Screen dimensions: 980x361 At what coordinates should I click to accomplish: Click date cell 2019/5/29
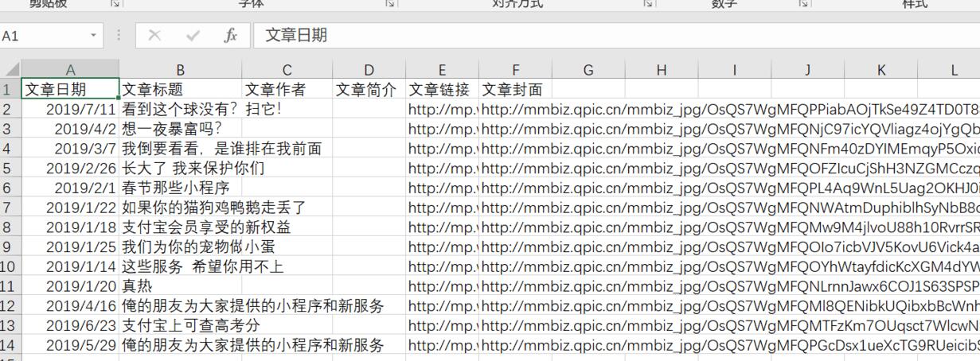pos(70,345)
